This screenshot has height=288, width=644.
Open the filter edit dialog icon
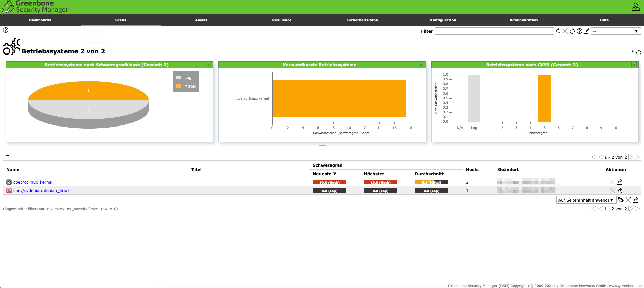click(587, 31)
